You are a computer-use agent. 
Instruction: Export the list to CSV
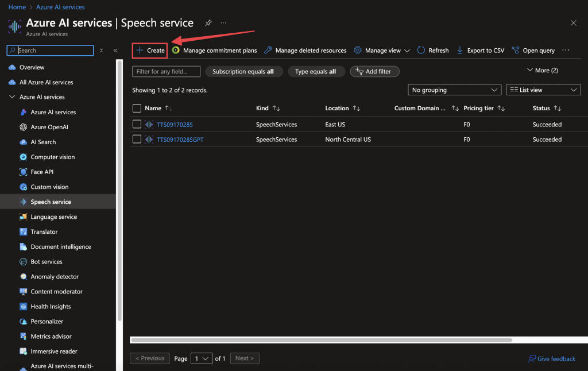tap(481, 51)
